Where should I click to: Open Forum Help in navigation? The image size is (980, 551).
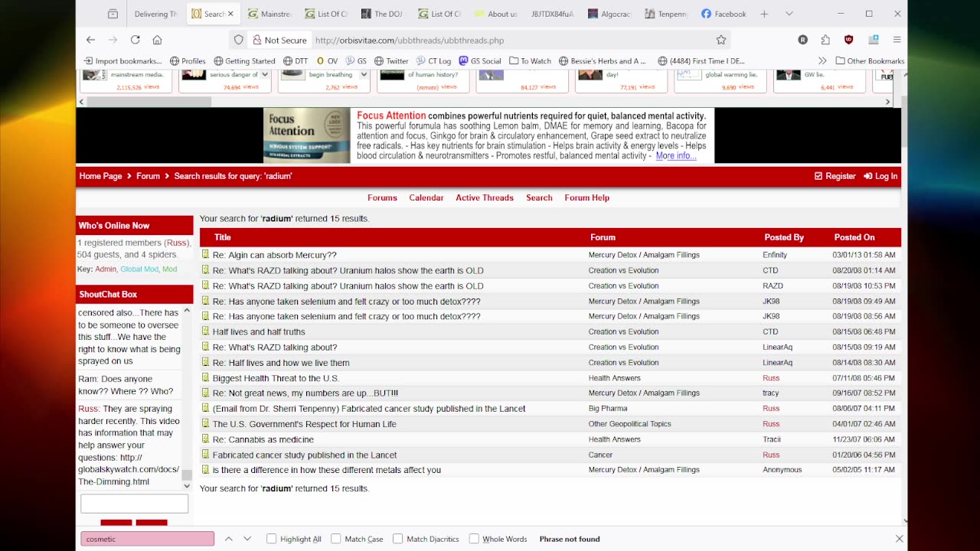(x=587, y=197)
